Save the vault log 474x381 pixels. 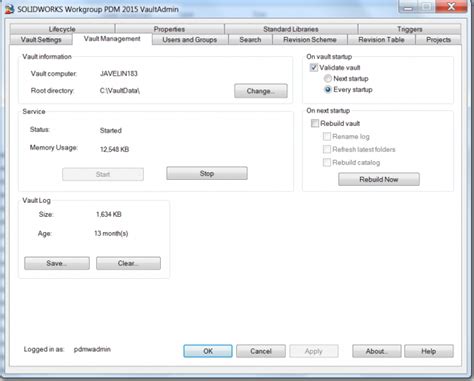click(x=57, y=263)
